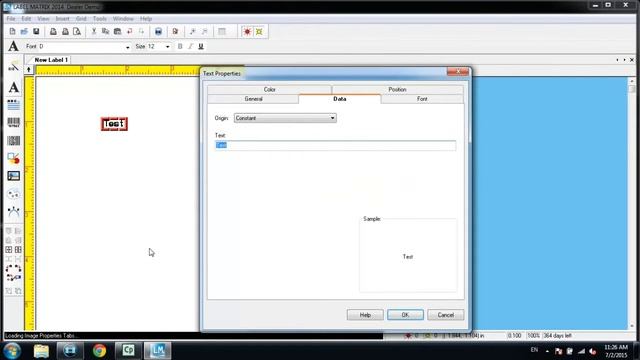Switch to the General tab
The height and width of the screenshot is (360, 640).
coord(253,99)
